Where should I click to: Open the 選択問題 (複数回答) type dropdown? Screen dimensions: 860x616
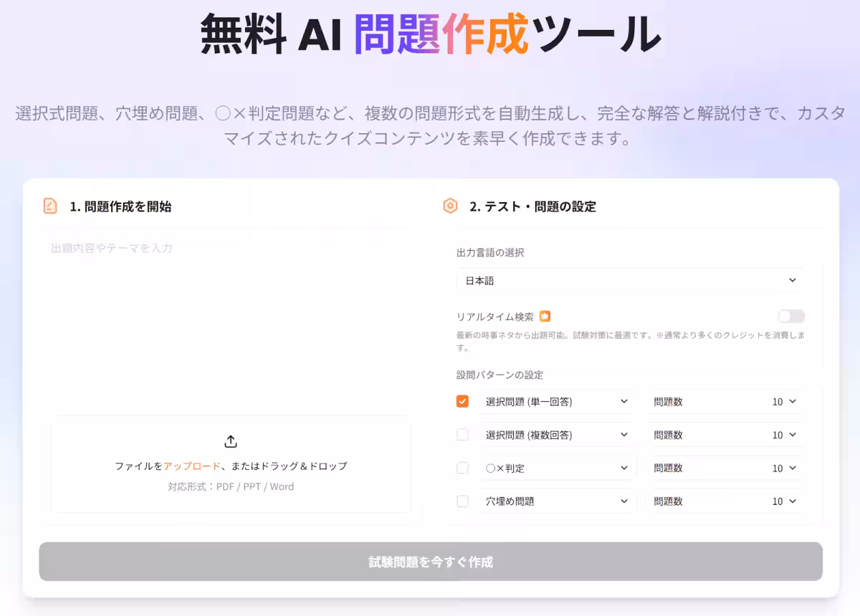point(623,435)
